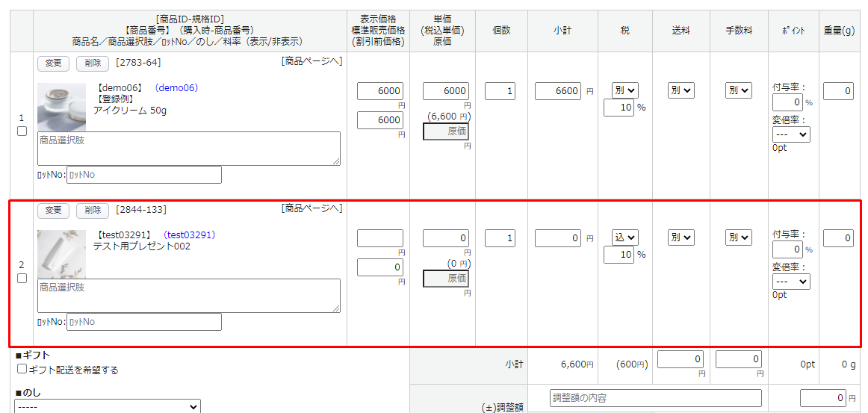Click tax percent field of テスト用プレゼント002

(619, 255)
